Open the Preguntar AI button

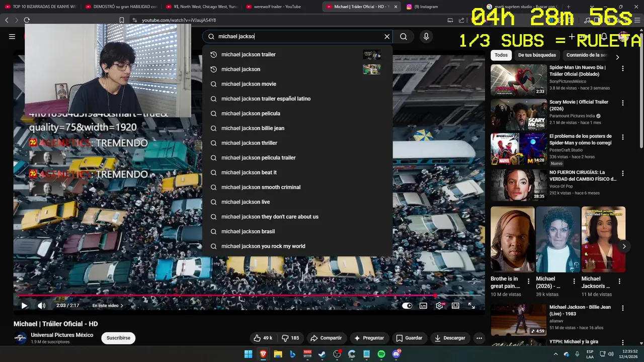(369, 338)
